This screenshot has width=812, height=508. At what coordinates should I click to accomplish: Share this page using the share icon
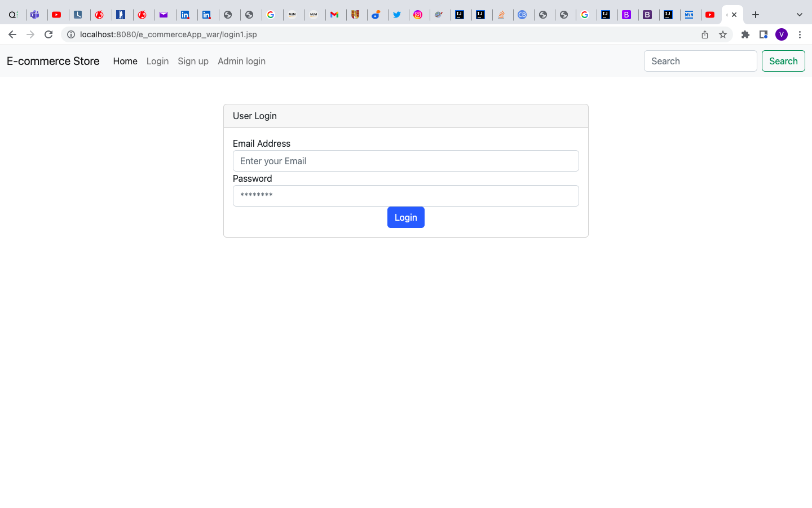(x=705, y=34)
